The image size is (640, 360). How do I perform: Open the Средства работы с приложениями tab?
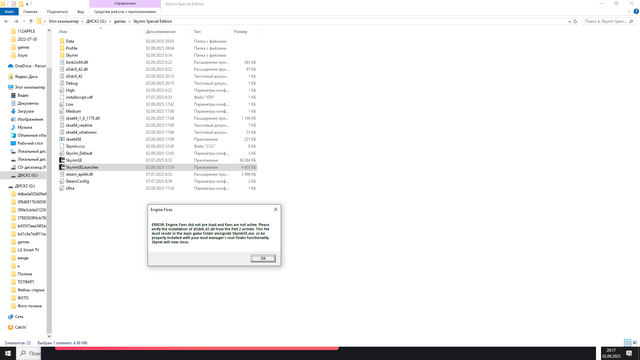tap(125, 12)
